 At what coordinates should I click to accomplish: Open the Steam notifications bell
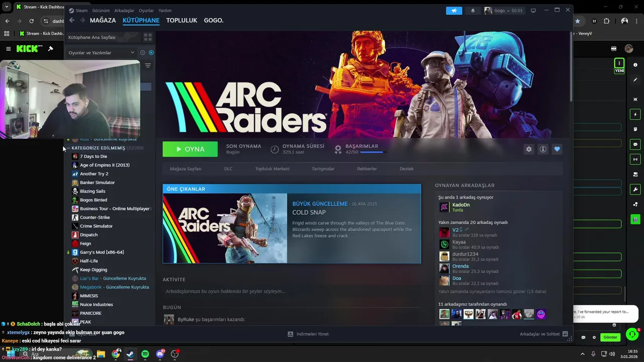[472, 11]
